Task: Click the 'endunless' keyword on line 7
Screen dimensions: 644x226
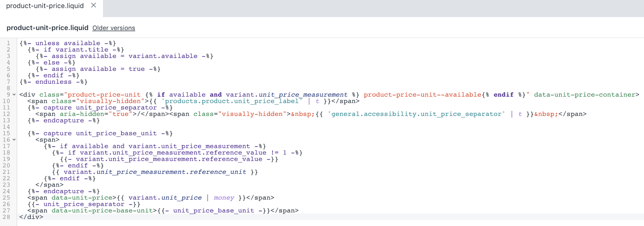Action: (53, 82)
